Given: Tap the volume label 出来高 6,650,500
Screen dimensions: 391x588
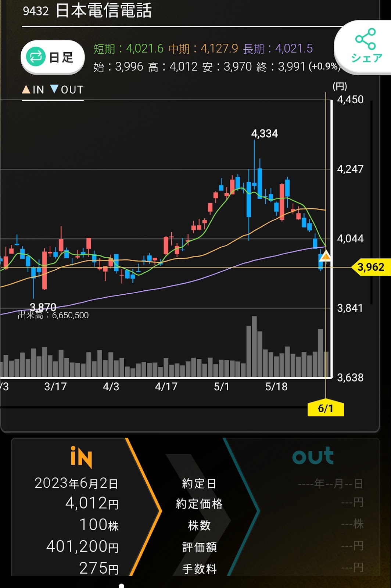Looking at the screenshot, I should tap(53, 315).
